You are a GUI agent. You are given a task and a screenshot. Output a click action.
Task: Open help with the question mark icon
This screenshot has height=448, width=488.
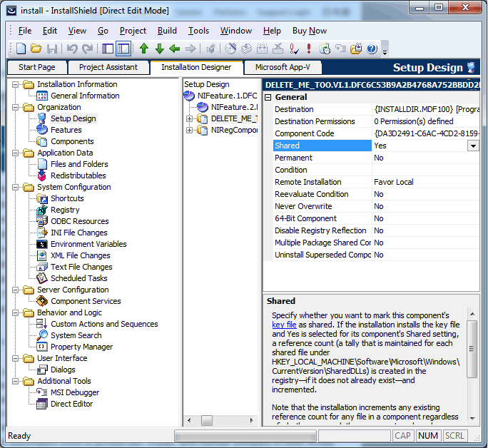372,49
